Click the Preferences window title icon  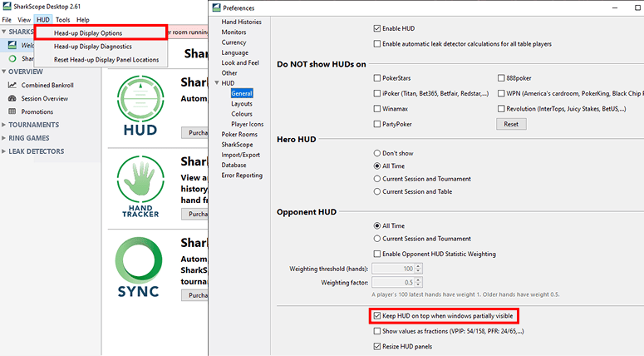click(x=216, y=7)
